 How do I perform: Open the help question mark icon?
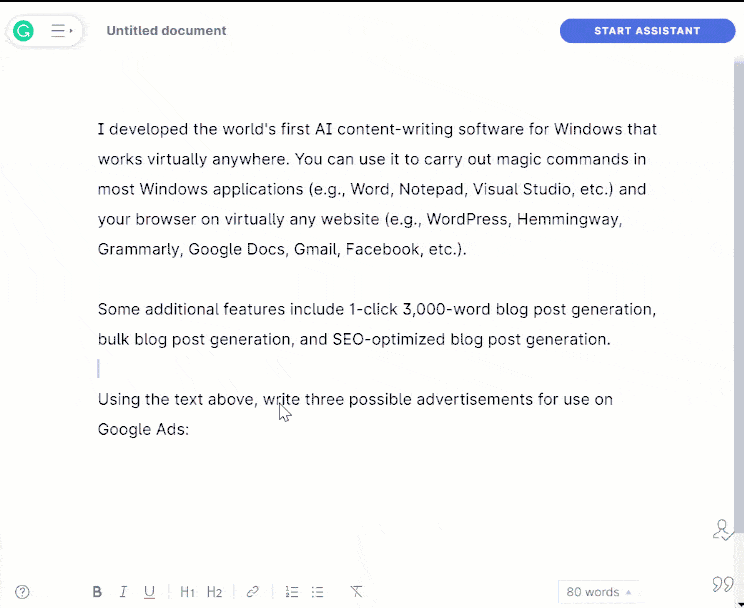(x=22, y=592)
